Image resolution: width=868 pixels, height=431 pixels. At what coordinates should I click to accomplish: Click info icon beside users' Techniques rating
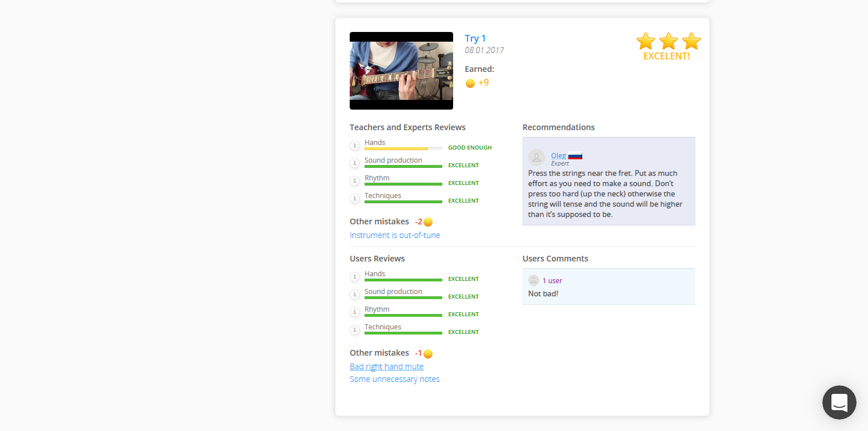(x=354, y=330)
